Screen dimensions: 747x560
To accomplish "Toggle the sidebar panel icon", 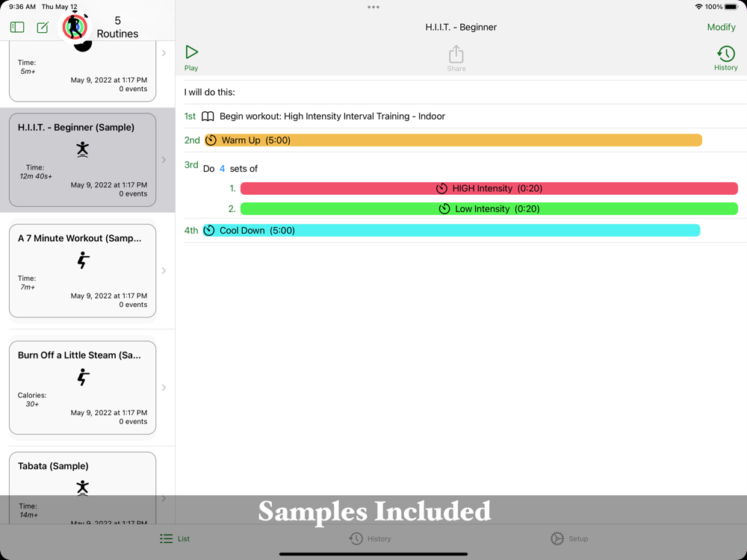I will click(x=17, y=27).
